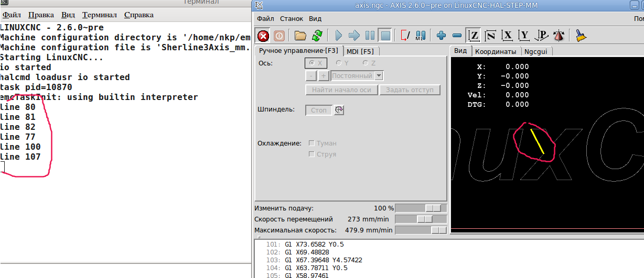Step to the next line
Viewport: 644px width, 278px height.
(354, 36)
